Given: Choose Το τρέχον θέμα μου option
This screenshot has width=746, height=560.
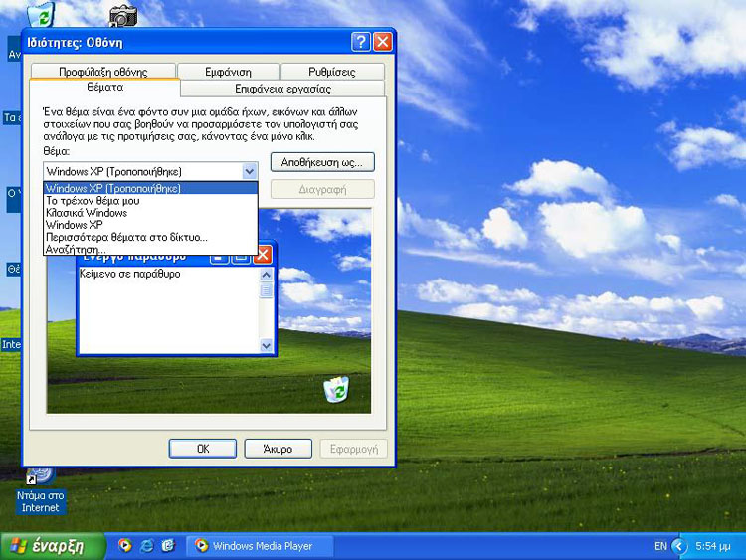Looking at the screenshot, I should point(150,201).
